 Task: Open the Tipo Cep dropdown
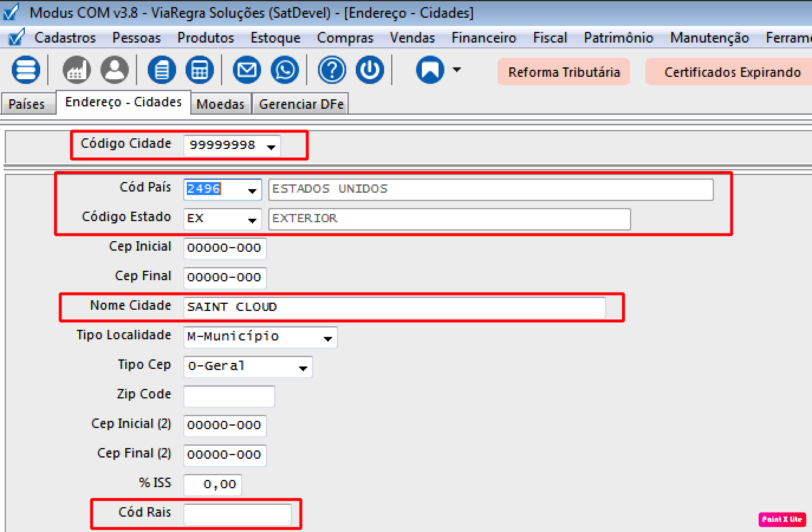[303, 368]
